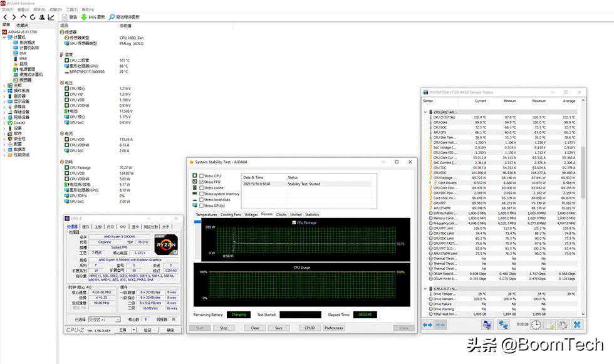Switch to the Statistics tab

click(311, 214)
